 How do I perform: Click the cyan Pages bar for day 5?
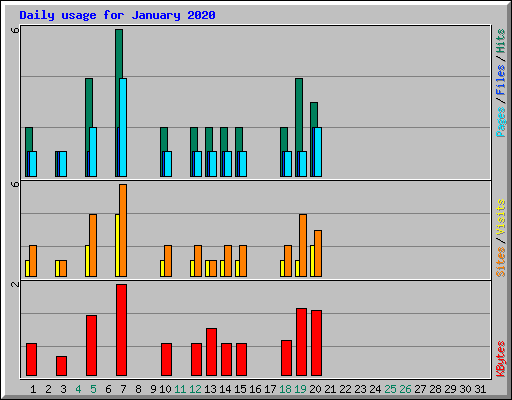pyautogui.click(x=93, y=152)
